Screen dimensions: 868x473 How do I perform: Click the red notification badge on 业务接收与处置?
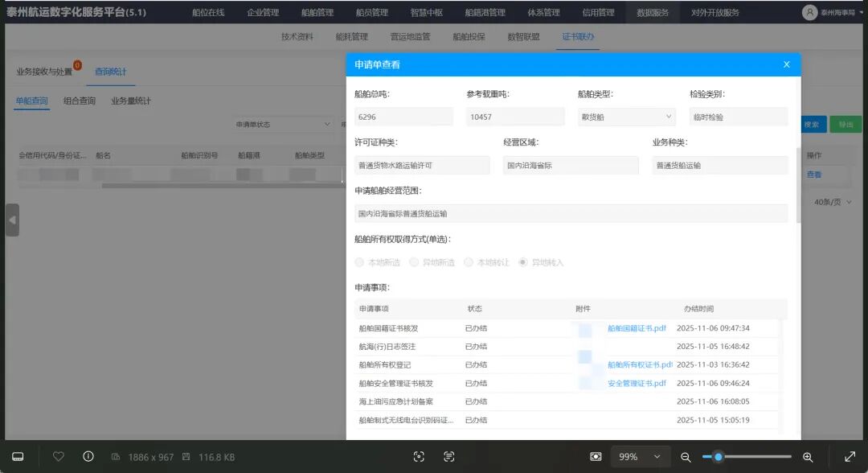click(x=77, y=65)
